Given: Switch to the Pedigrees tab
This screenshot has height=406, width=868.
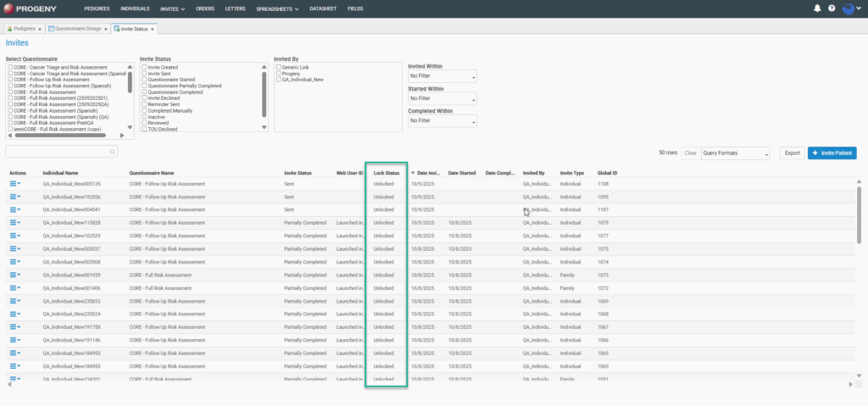Looking at the screenshot, I should [24, 29].
